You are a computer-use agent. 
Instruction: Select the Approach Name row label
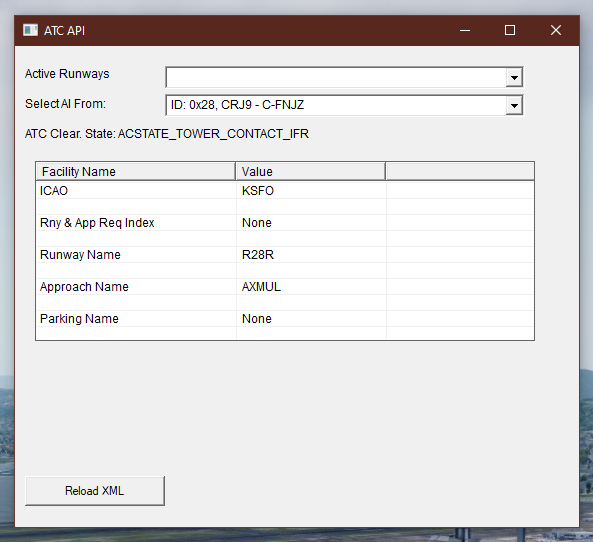[x=84, y=287]
